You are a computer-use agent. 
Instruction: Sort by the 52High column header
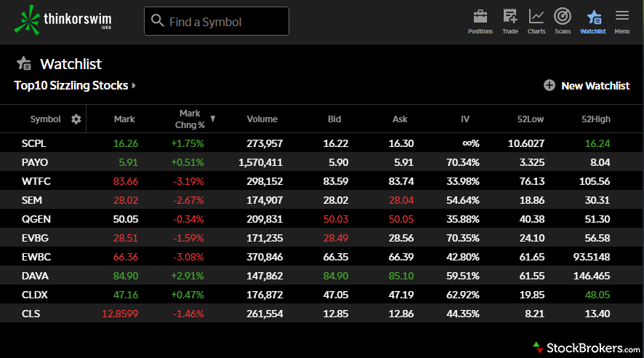pos(595,119)
